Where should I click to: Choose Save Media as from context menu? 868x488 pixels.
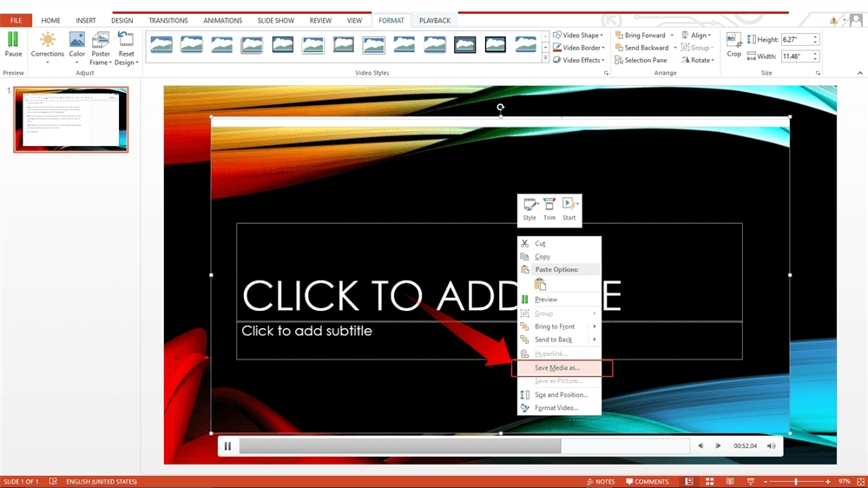pyautogui.click(x=557, y=368)
